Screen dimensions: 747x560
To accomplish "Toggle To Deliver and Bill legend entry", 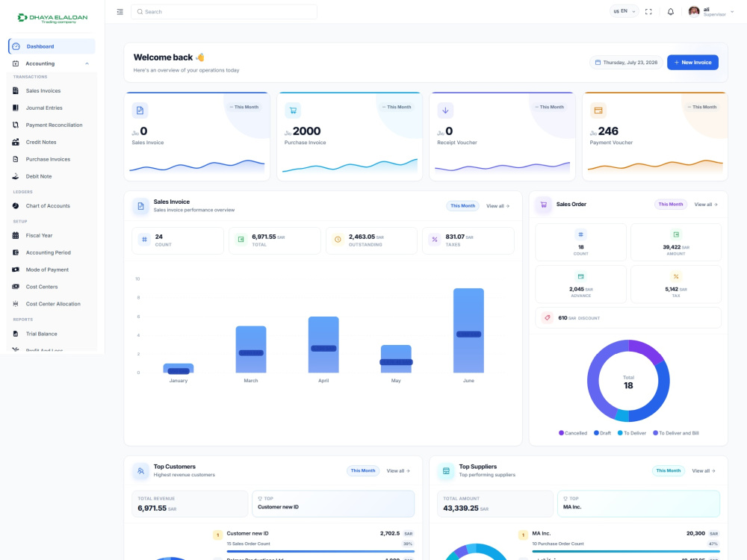I will click(675, 433).
